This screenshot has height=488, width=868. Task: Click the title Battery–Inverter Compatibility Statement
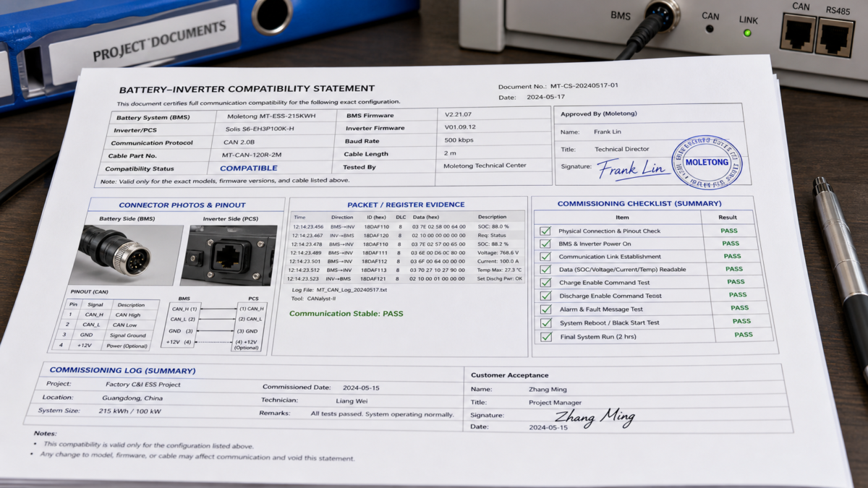coord(247,89)
